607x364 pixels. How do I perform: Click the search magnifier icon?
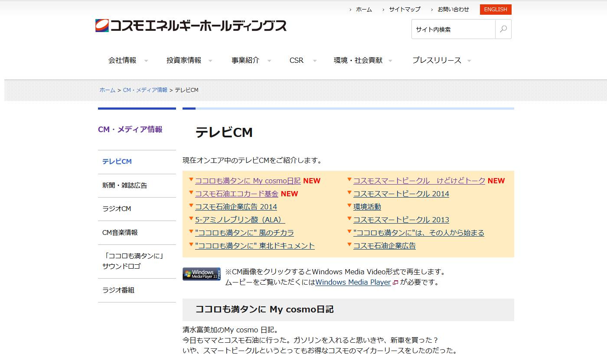[x=503, y=29]
